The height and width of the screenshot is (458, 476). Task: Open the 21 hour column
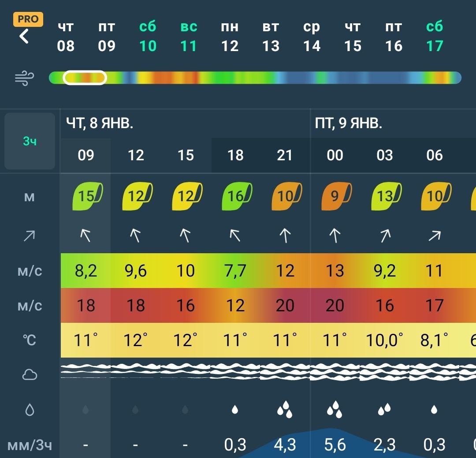[x=285, y=155]
